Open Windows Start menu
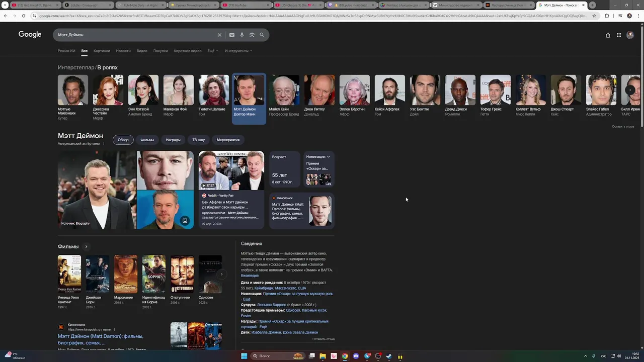 pos(244,356)
